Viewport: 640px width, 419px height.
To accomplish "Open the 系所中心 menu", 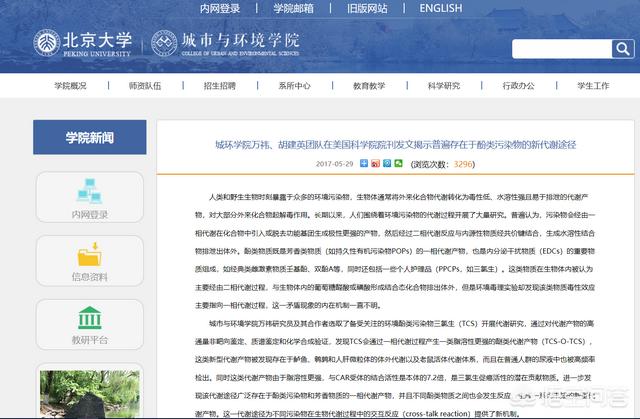I will point(294,86).
